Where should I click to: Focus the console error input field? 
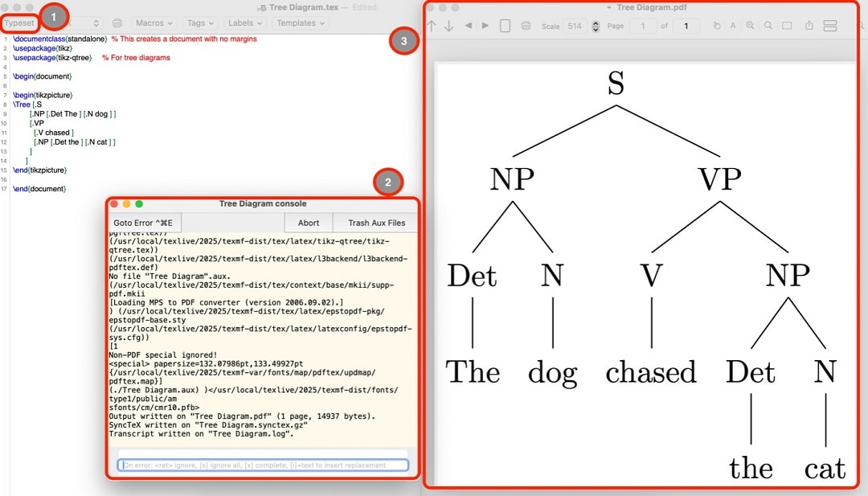263,465
